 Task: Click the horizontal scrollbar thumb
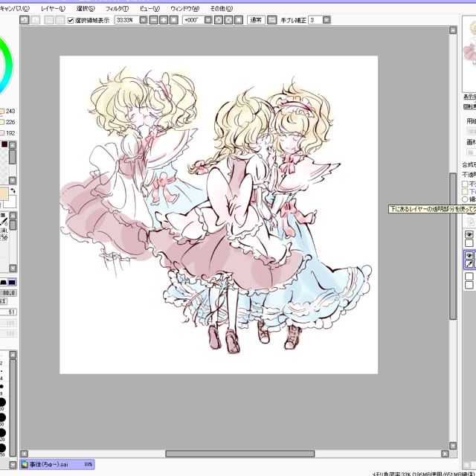(x=239, y=454)
